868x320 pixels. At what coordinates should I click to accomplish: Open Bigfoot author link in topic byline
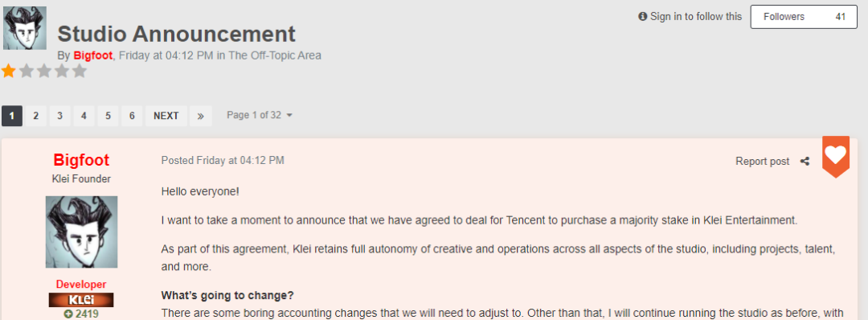click(93, 55)
